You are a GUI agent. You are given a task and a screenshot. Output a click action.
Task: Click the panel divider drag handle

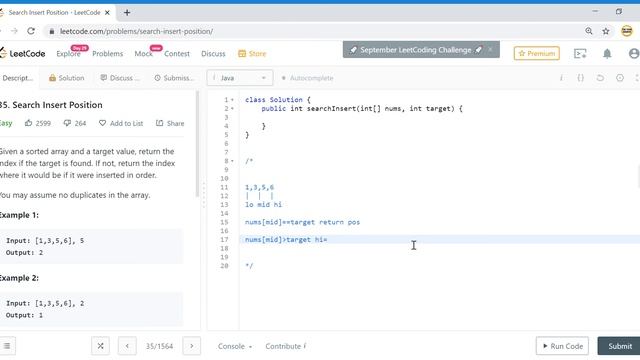click(204, 196)
